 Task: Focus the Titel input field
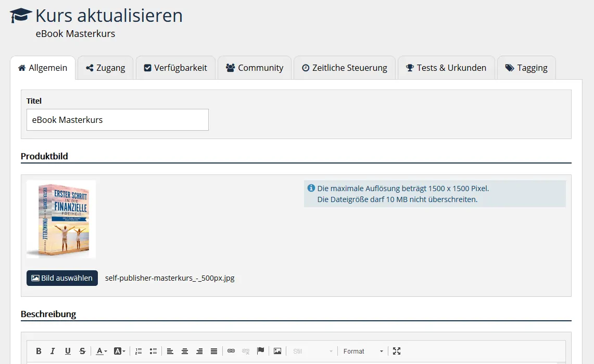coord(118,120)
